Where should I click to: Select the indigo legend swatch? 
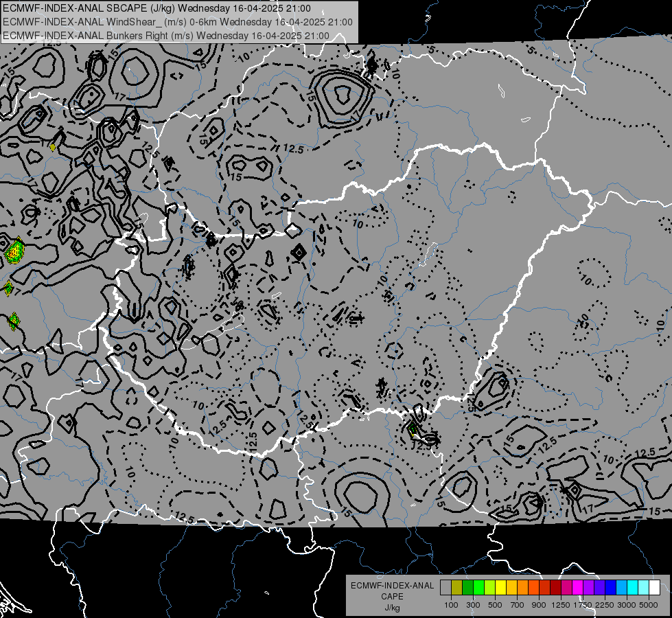click(x=599, y=588)
